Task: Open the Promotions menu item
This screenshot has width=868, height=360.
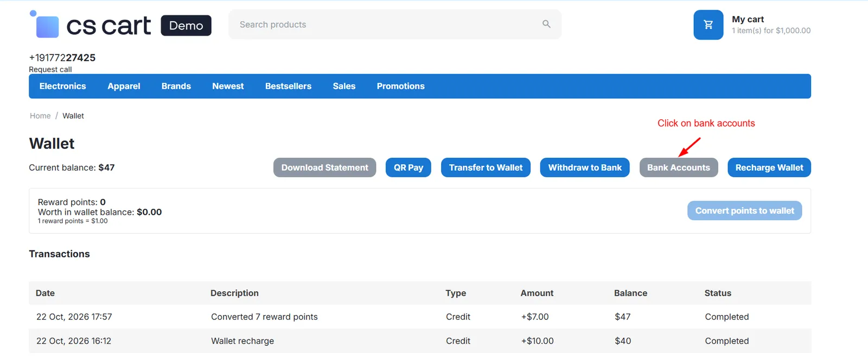Action: point(400,86)
